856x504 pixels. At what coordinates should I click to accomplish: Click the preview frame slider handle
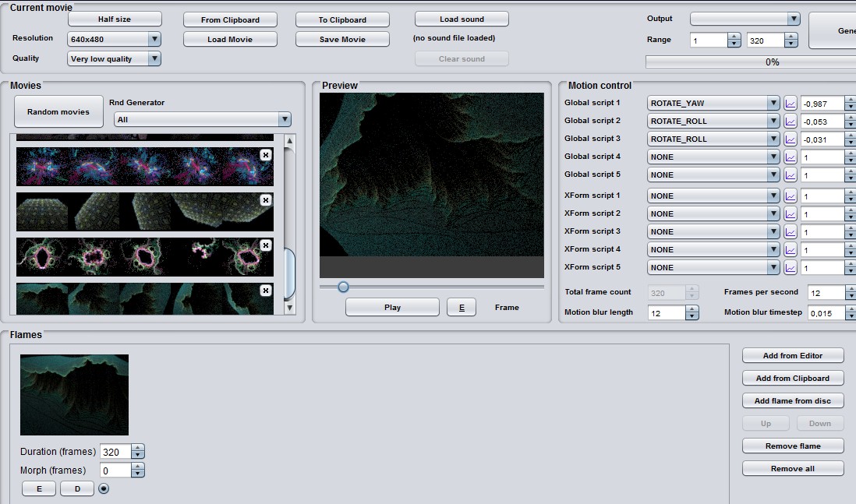[x=343, y=287]
